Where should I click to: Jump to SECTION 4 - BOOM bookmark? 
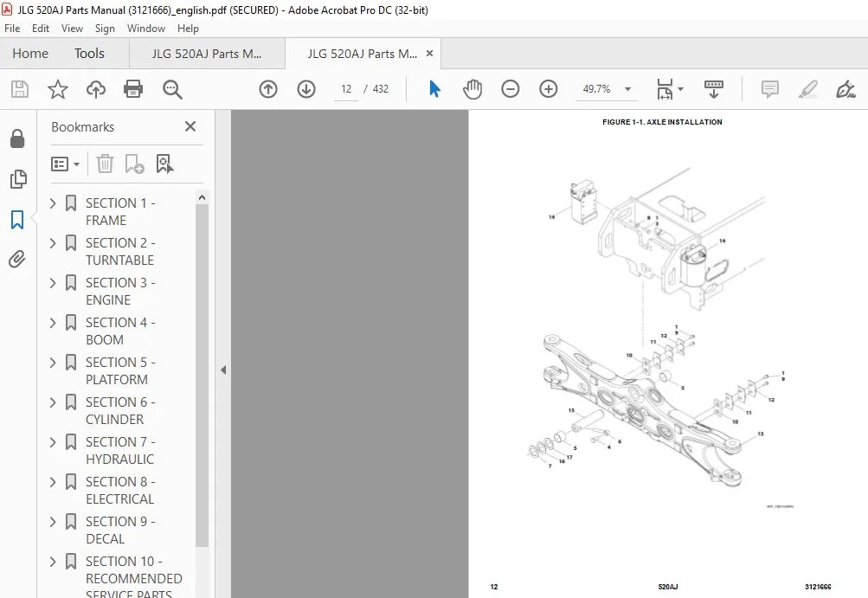click(120, 331)
